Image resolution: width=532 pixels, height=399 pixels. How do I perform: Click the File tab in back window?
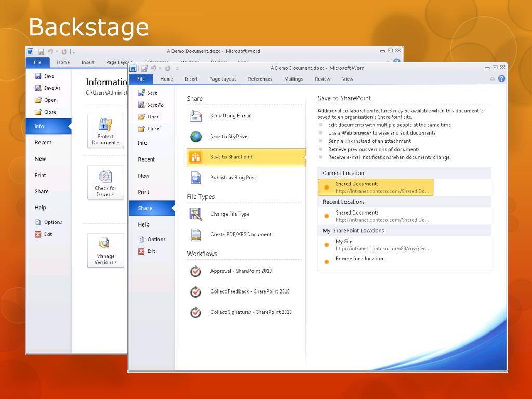[37, 62]
